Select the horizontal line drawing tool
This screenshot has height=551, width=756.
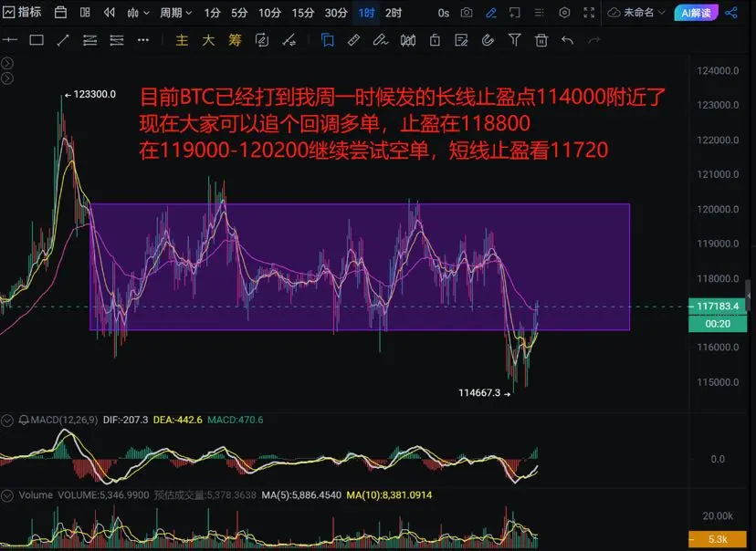pyautogui.click(x=10, y=40)
